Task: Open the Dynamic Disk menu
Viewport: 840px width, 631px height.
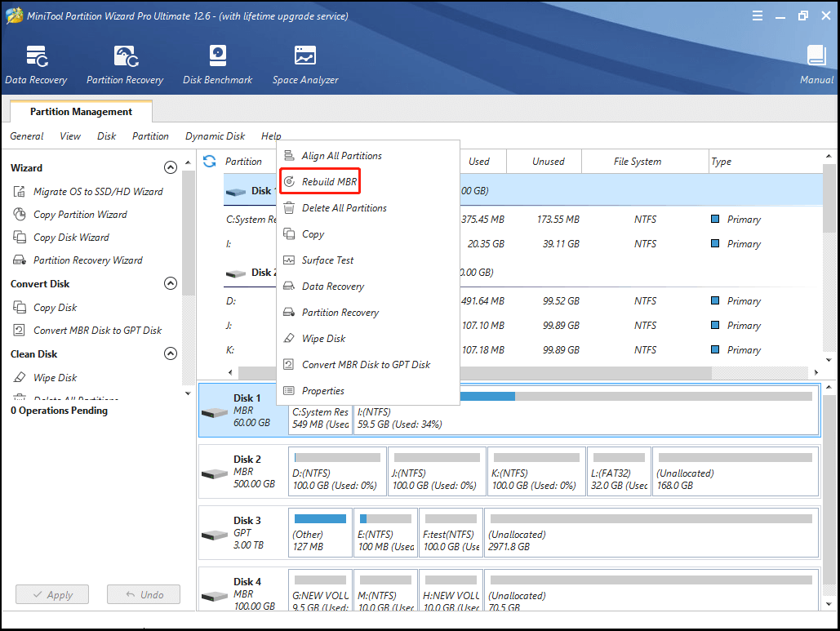Action: (215, 136)
